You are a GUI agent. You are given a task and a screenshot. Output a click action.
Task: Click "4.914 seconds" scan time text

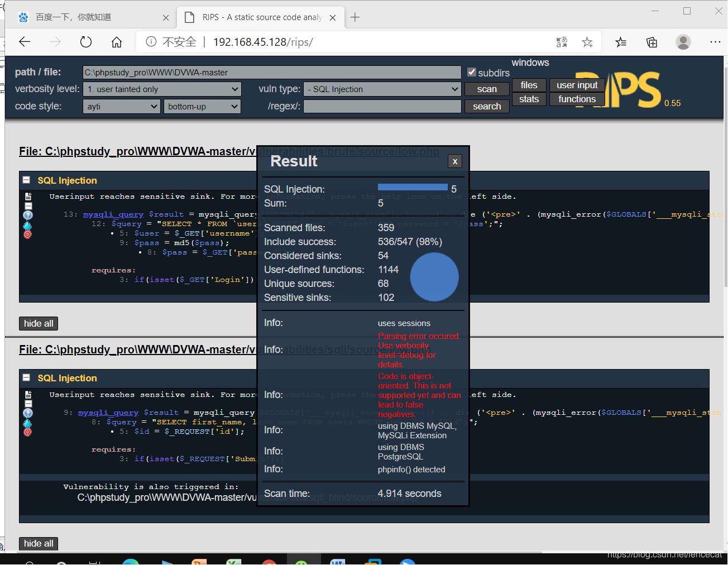point(409,494)
